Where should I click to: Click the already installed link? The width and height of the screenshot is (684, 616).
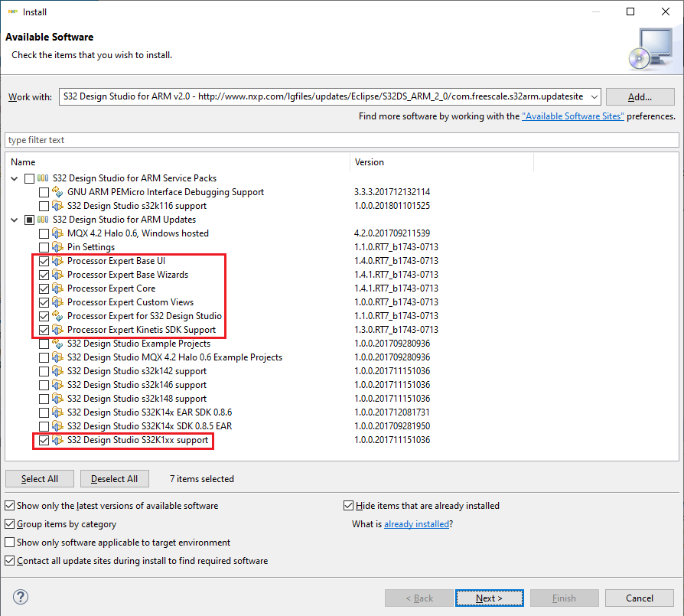(x=417, y=525)
